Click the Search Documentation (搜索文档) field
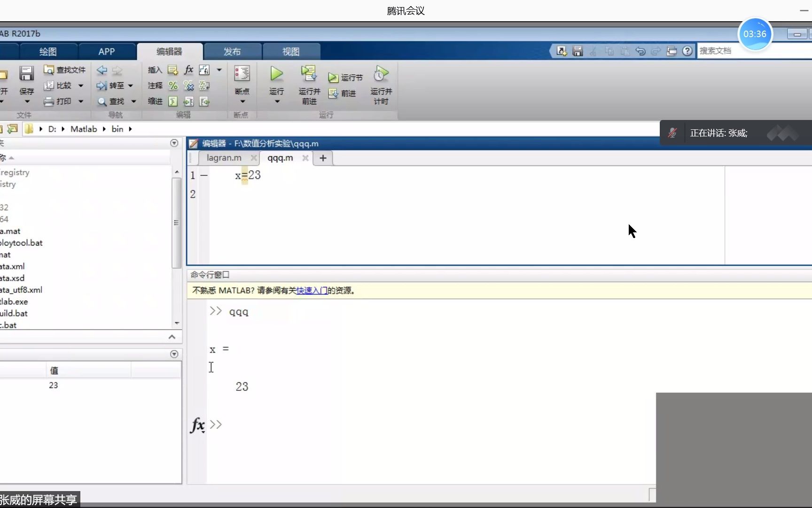This screenshot has width=812, height=508. [x=754, y=51]
